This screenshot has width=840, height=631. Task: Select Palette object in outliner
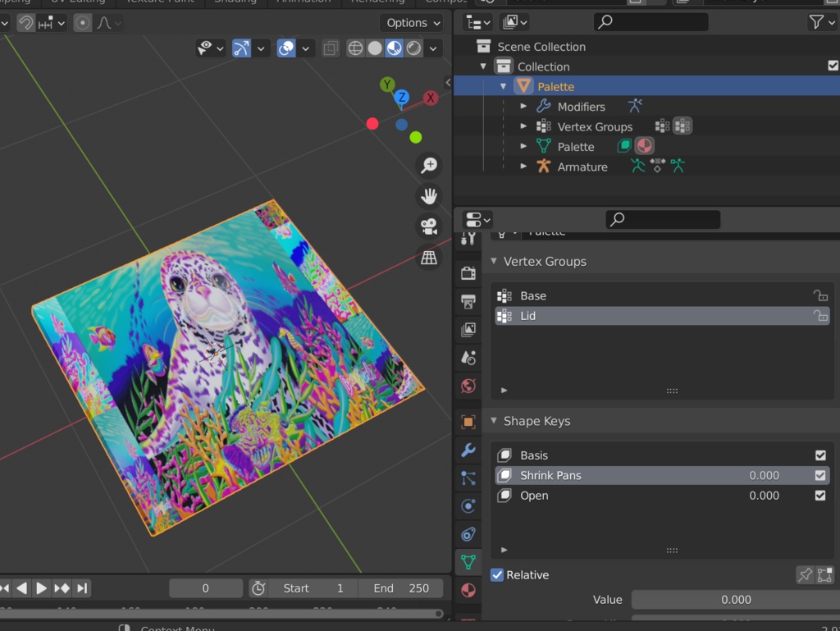coord(555,87)
